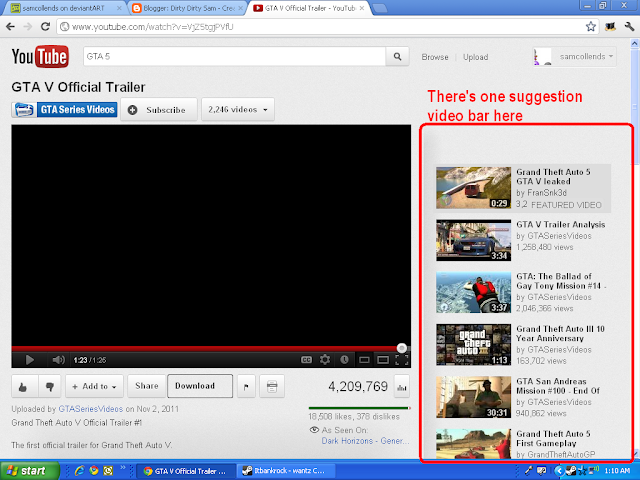Click Chrome forward arrow
Viewport: 640px width, 480px height.
tap(28, 27)
